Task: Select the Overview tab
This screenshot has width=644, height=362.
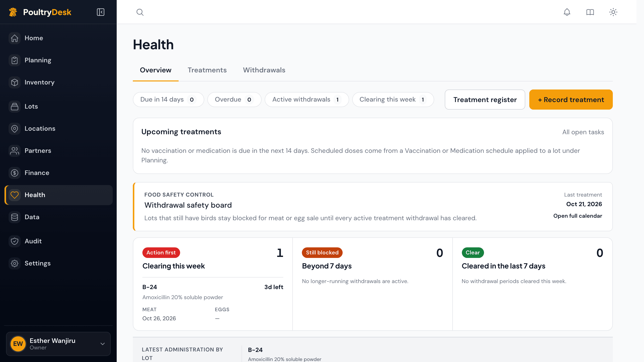Action: (155, 70)
